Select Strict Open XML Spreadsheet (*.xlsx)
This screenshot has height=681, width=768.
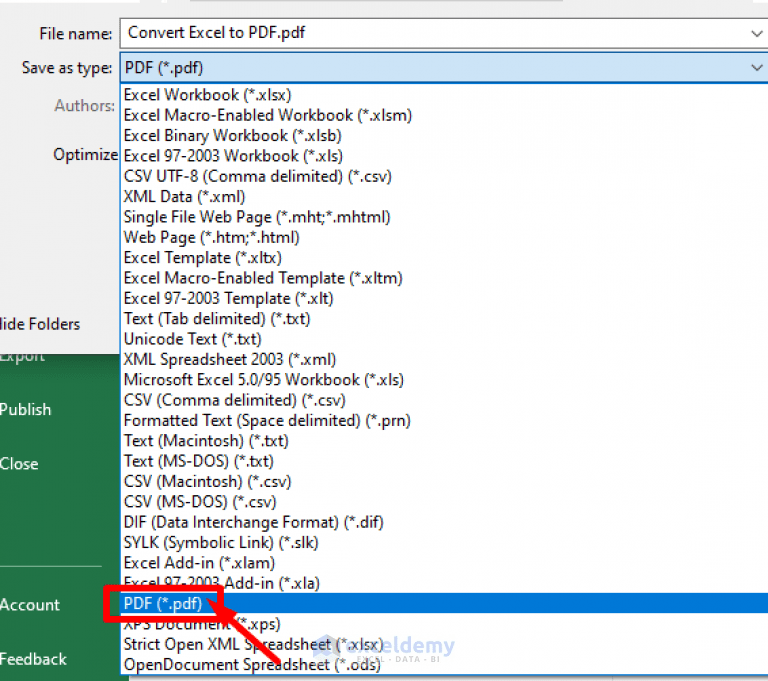(x=444, y=644)
